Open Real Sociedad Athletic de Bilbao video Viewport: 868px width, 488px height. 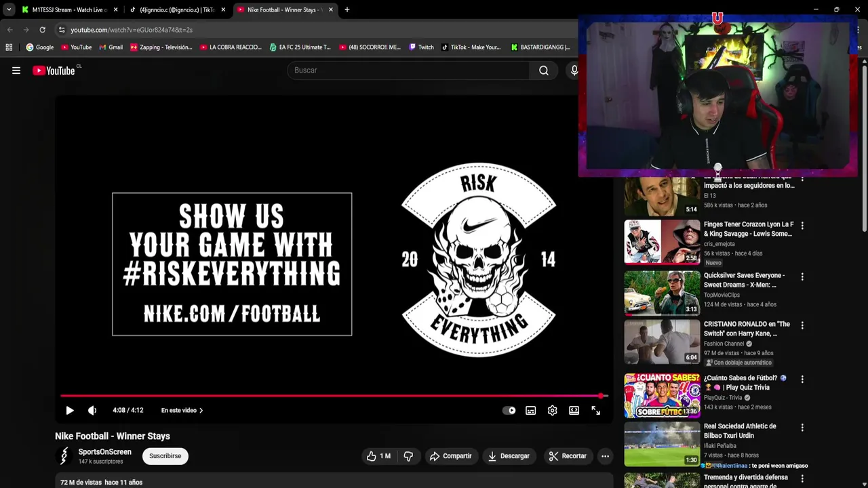click(662, 445)
